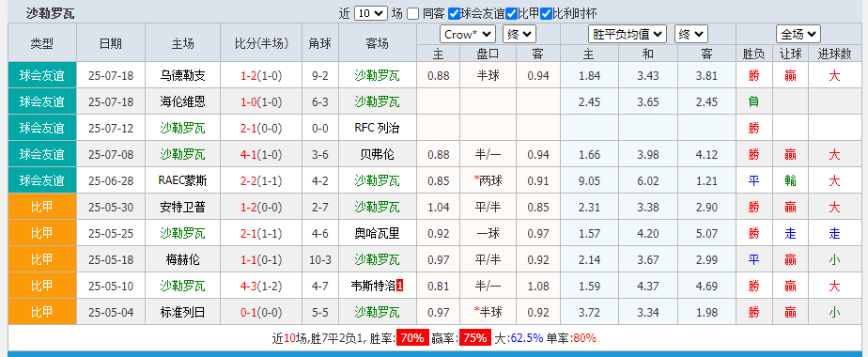Screen dimensions: 868x357
Task: Click the 球会友谊 tag on 25-07-12 row
Action: pos(42,129)
